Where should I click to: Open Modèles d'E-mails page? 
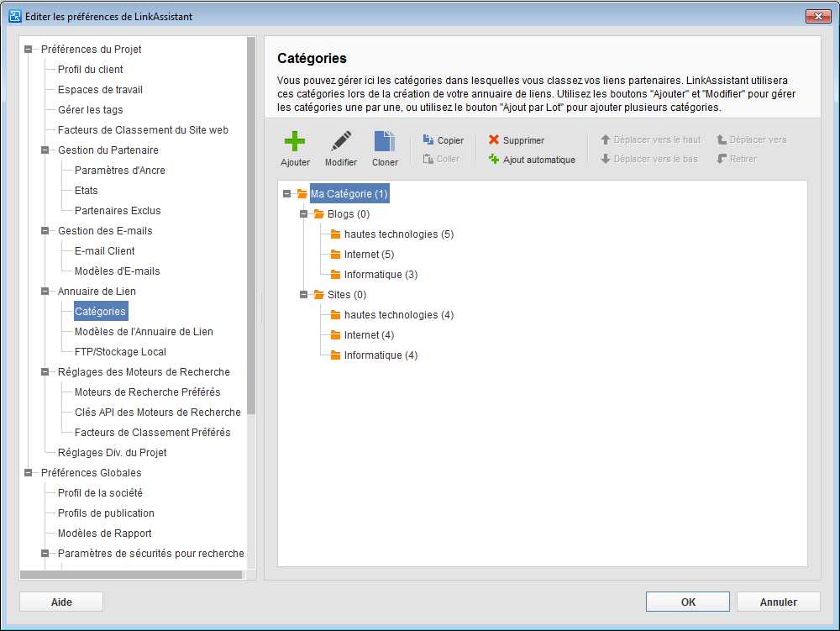[x=118, y=271]
